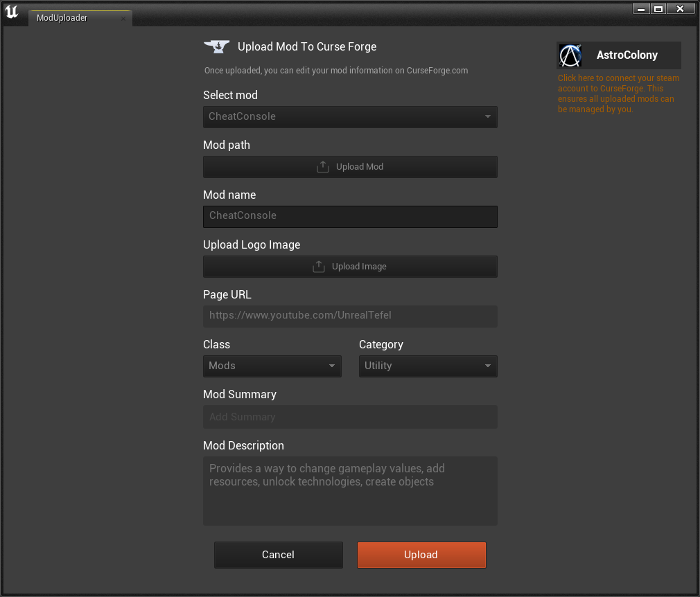This screenshot has height=597, width=700.
Task: Expand the Class dropdown set to Mods
Action: click(272, 366)
